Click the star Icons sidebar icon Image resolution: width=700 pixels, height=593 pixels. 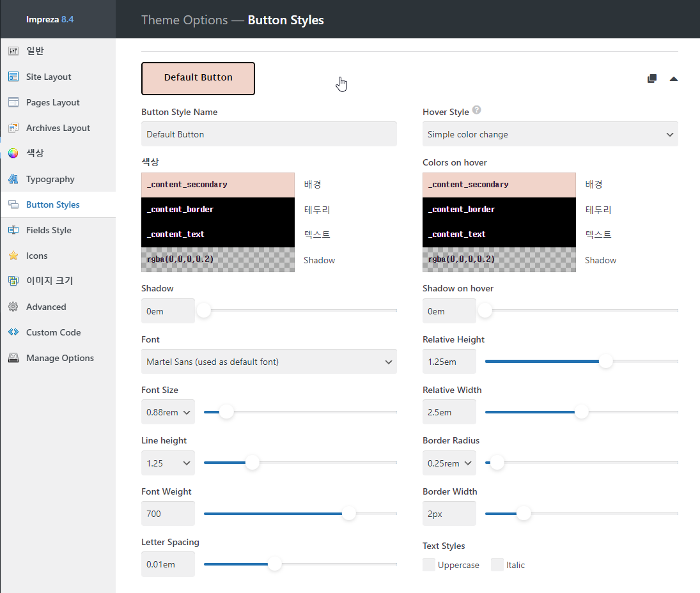(x=13, y=256)
